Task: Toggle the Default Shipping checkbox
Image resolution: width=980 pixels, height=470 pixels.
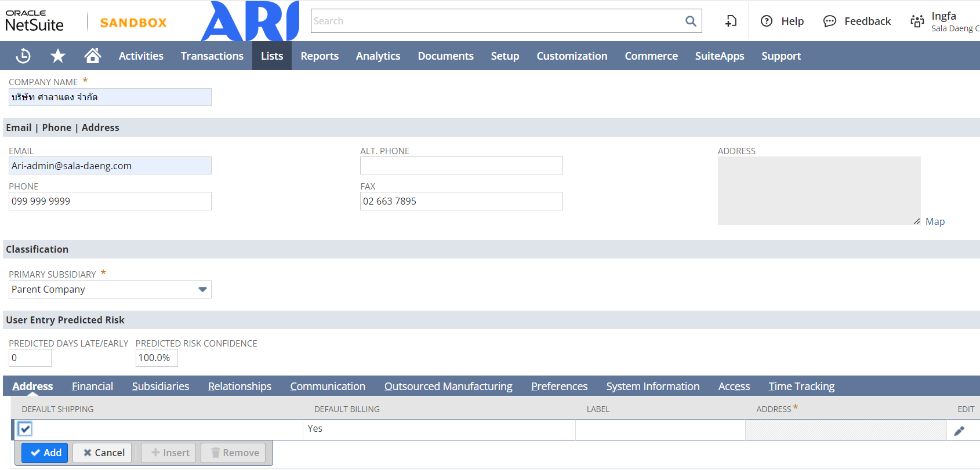Action: (25, 429)
